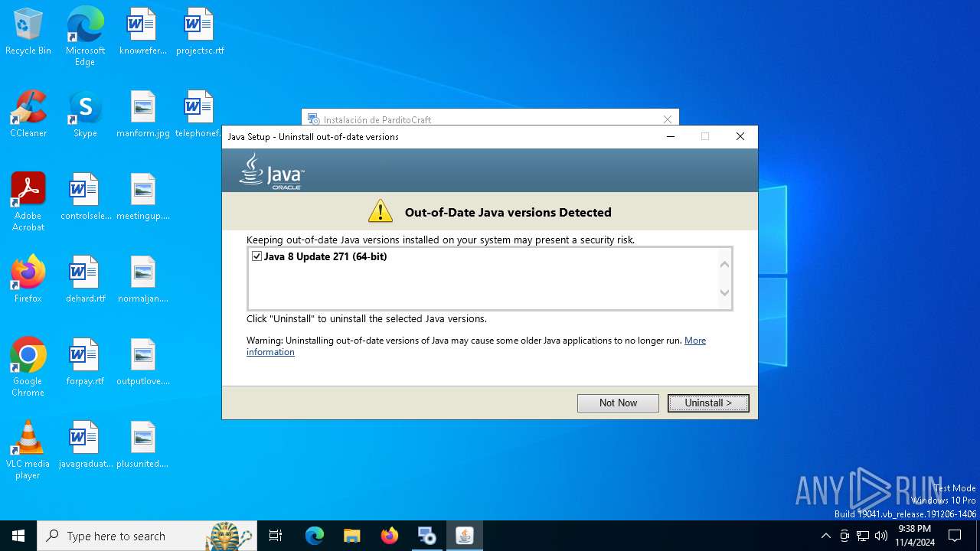
Task: Open the clock showing 9:38 PM
Action: click(914, 536)
